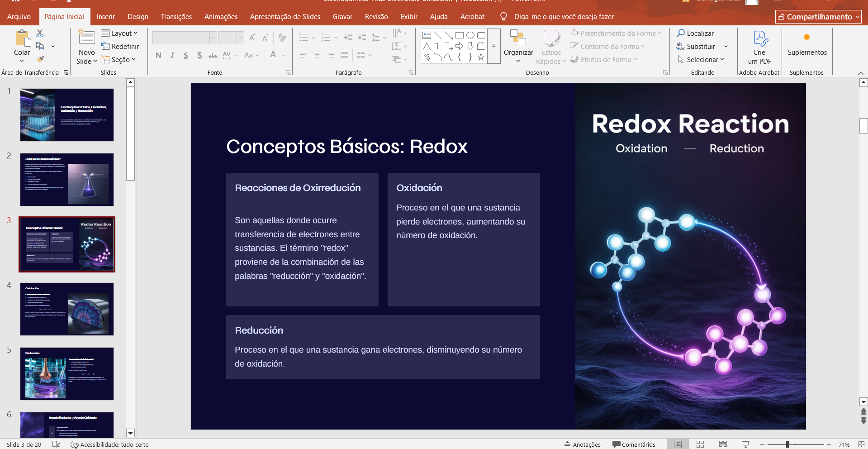Open the Layout dropdown
The height and width of the screenshot is (449, 868).
[119, 33]
